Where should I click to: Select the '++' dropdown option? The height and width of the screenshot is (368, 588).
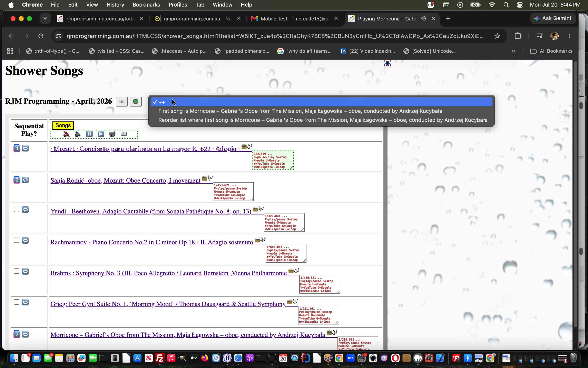(321, 102)
